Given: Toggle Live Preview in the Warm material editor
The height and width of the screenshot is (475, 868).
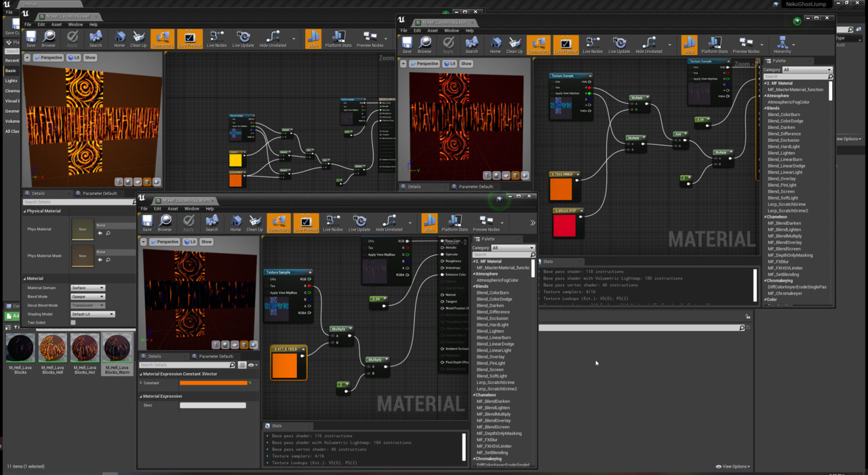Looking at the screenshot, I should pos(306,223).
